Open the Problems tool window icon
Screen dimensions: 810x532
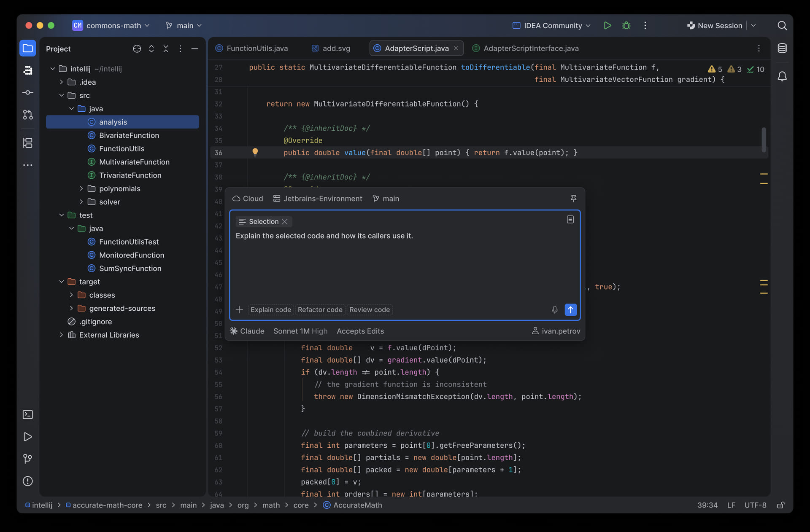click(x=28, y=481)
